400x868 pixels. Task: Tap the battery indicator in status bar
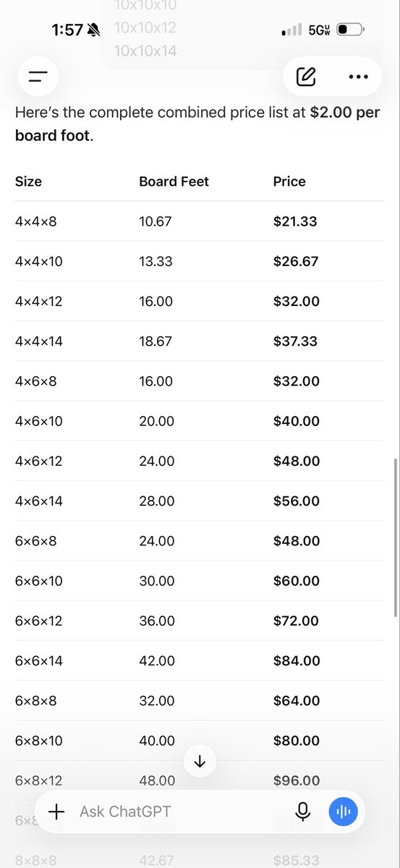click(351, 30)
